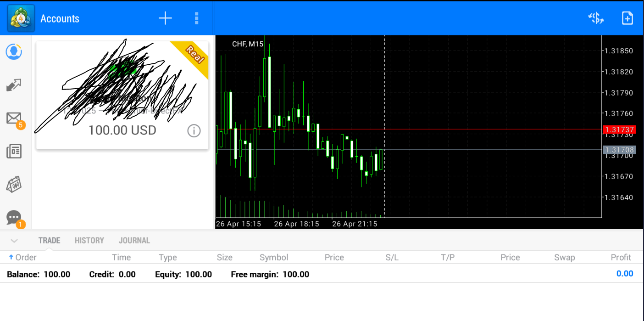This screenshot has height=321, width=644.
Task: Click the Real account ribbon badge
Action: click(195, 55)
